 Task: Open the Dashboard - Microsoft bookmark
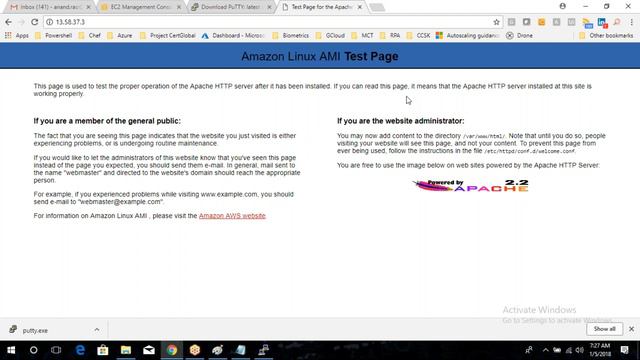233,36
